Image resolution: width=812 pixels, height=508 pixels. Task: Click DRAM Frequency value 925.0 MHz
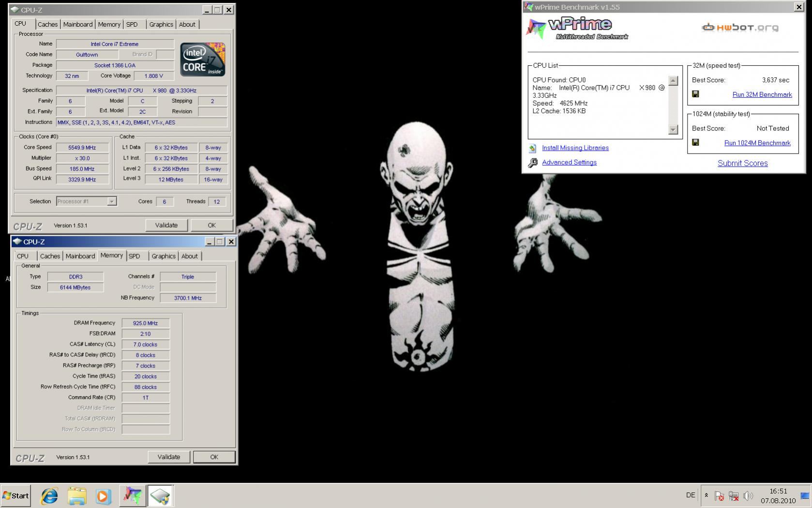coord(146,323)
